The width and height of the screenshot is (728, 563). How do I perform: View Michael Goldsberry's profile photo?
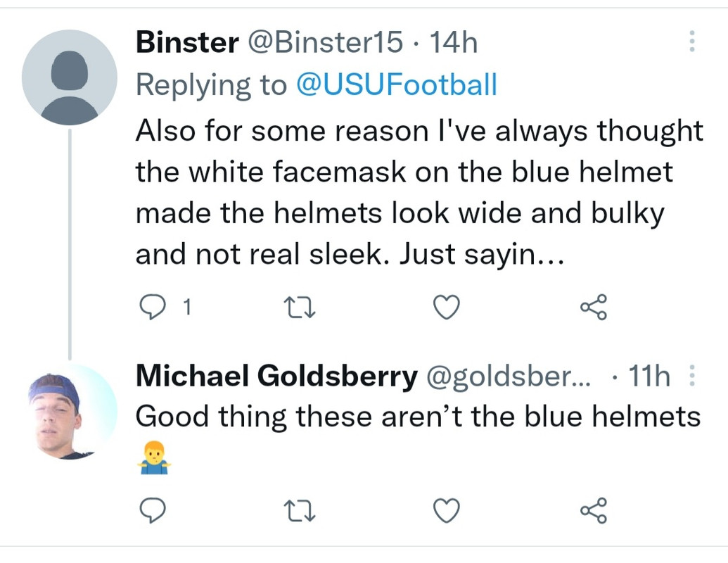pyautogui.click(x=70, y=412)
